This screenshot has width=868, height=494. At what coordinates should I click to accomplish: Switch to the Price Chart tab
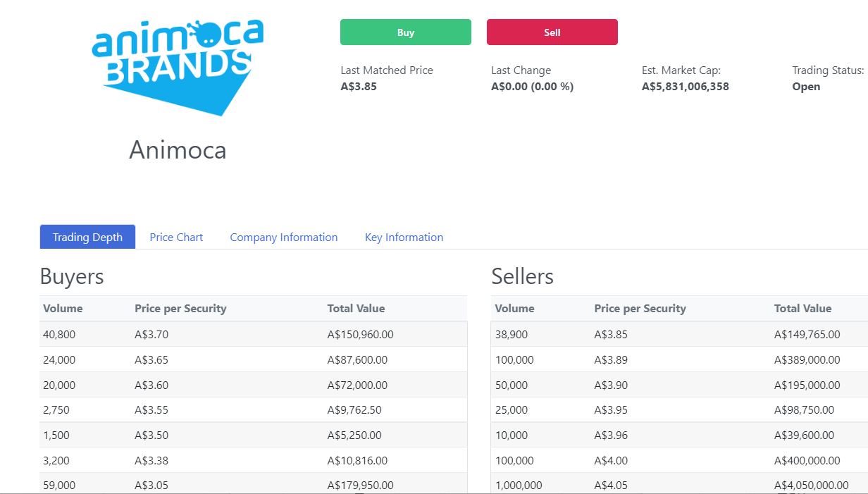coord(176,237)
